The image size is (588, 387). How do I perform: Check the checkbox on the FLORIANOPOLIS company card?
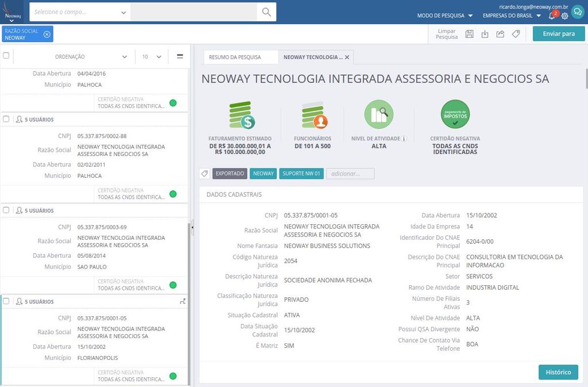pos(7,301)
